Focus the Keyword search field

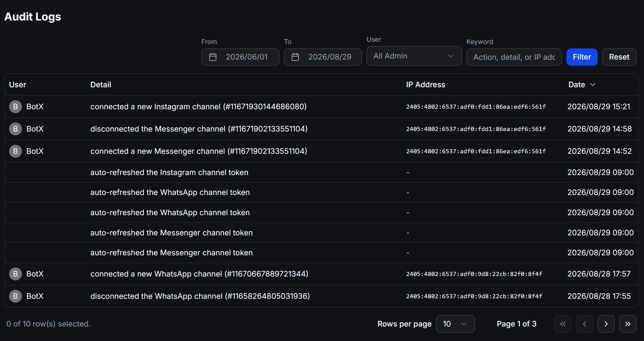tap(514, 57)
